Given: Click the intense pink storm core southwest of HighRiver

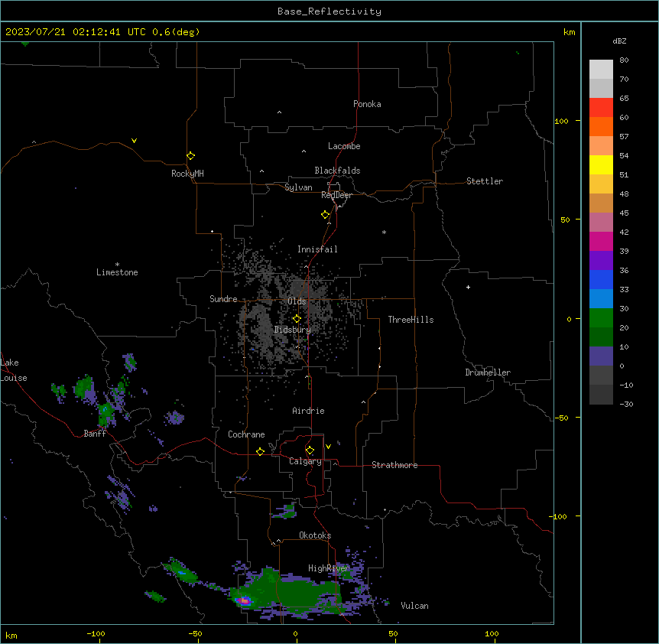Looking at the screenshot, I should pyautogui.click(x=244, y=600).
